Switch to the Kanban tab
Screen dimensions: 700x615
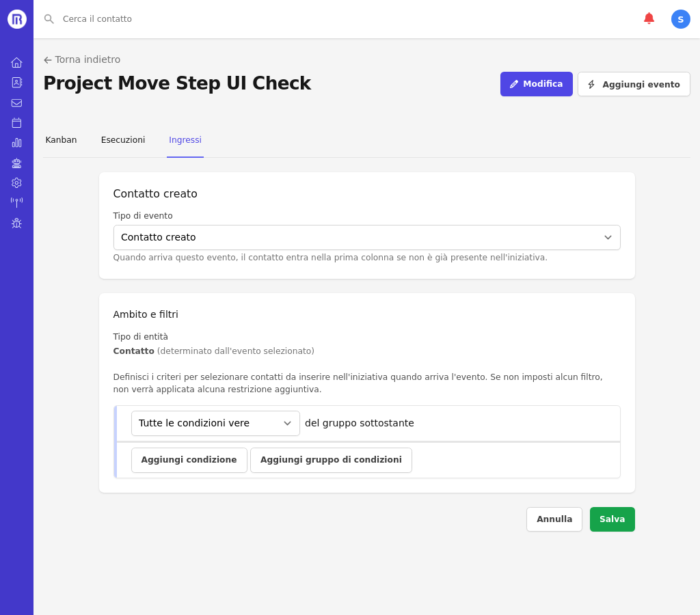pos(61,140)
